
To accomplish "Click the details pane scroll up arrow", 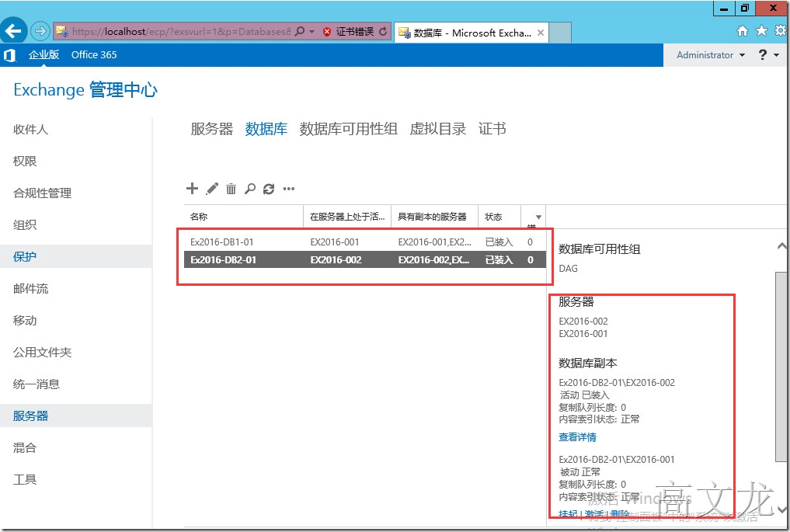I will pyautogui.click(x=781, y=246).
